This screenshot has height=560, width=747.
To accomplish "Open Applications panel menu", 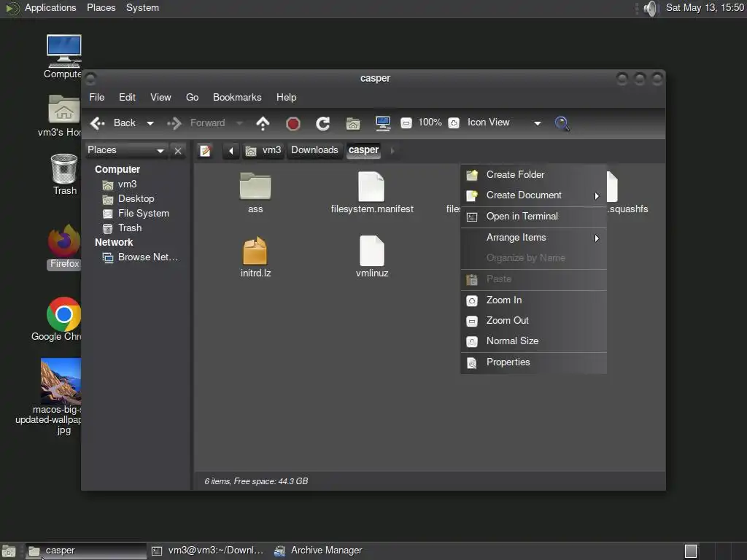I will (x=50, y=8).
